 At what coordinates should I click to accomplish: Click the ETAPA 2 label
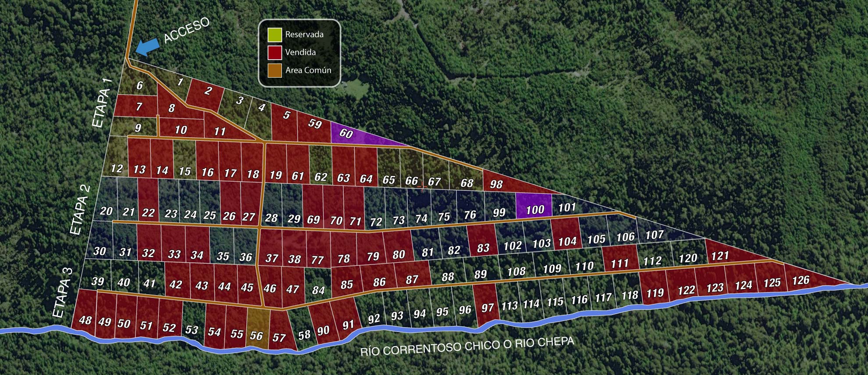click(x=81, y=210)
